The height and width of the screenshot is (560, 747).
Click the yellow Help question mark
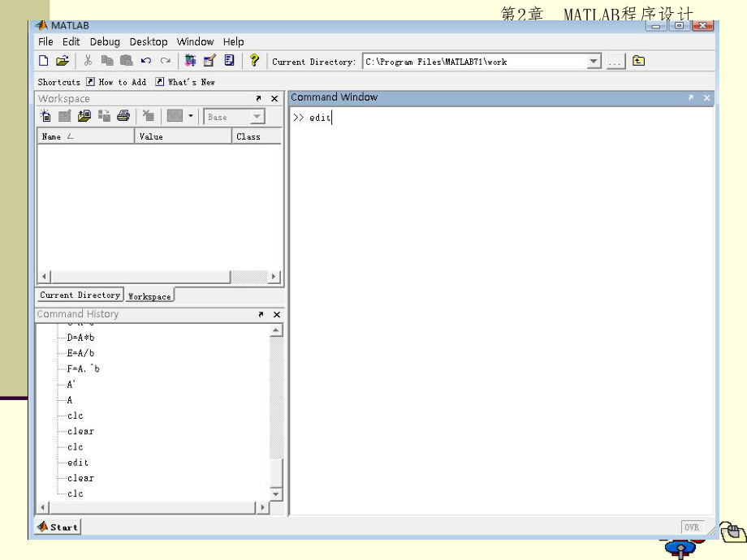(254, 61)
